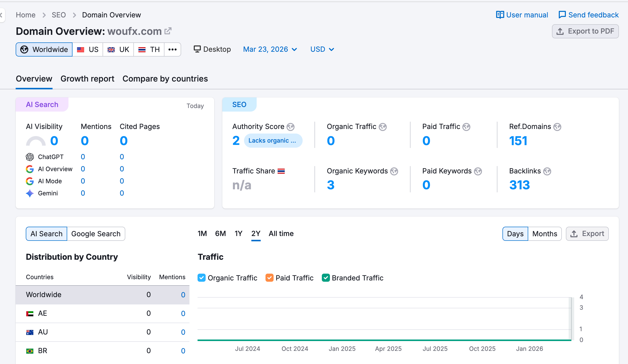This screenshot has height=364, width=628.
Task: Open the Compare by countries tab
Action: (x=165, y=79)
